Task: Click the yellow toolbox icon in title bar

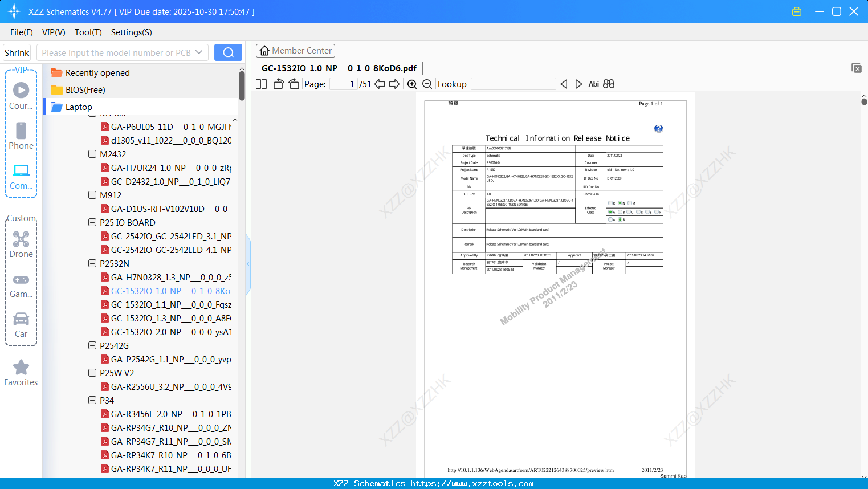Action: pyautogui.click(x=797, y=11)
